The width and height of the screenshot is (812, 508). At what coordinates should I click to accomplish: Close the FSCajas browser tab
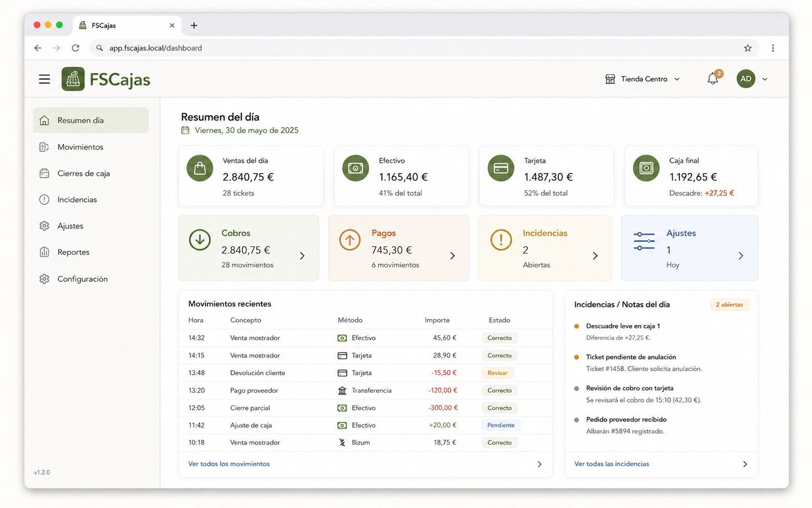[x=172, y=25]
